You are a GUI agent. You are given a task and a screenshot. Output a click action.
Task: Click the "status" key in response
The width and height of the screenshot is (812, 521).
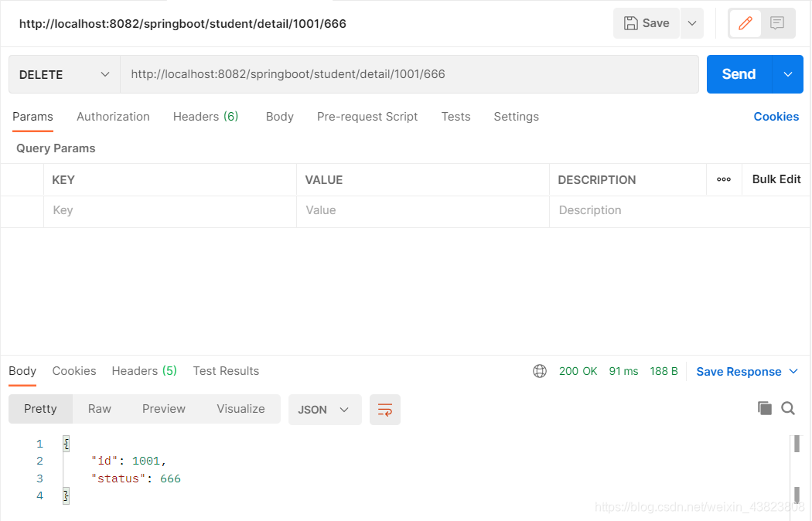pos(118,478)
